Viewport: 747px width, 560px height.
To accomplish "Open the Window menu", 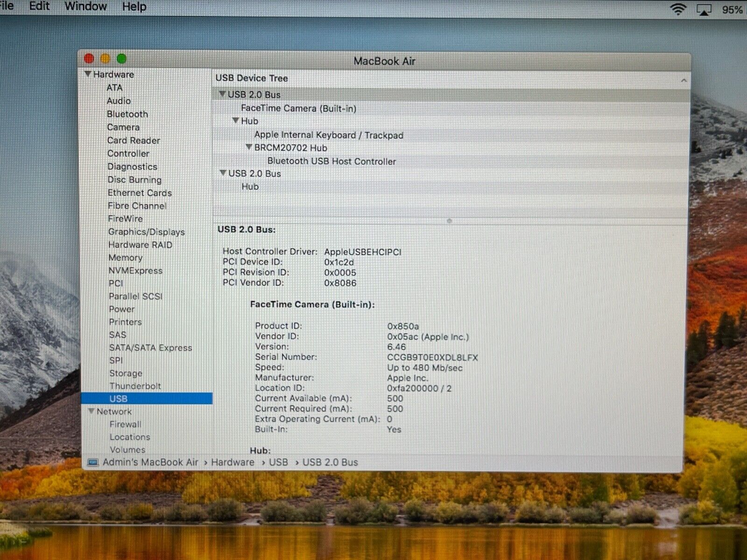I will (85, 6).
